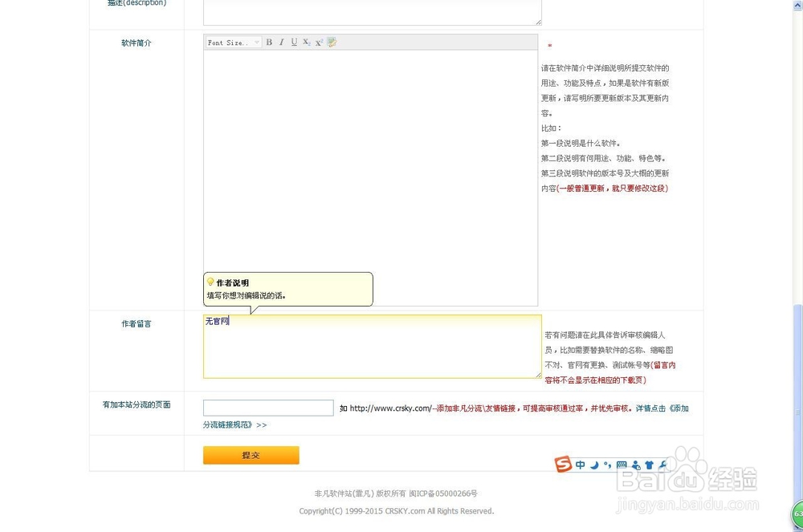Click the Sogou skin (shirt) icon
This screenshot has height=532, width=803.
click(650, 465)
